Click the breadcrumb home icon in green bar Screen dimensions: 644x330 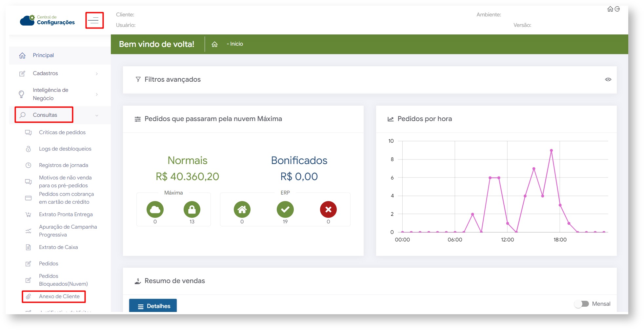(214, 44)
